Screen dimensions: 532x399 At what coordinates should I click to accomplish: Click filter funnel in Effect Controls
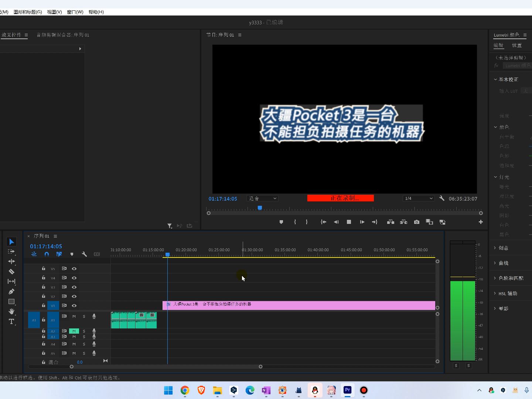click(x=170, y=226)
